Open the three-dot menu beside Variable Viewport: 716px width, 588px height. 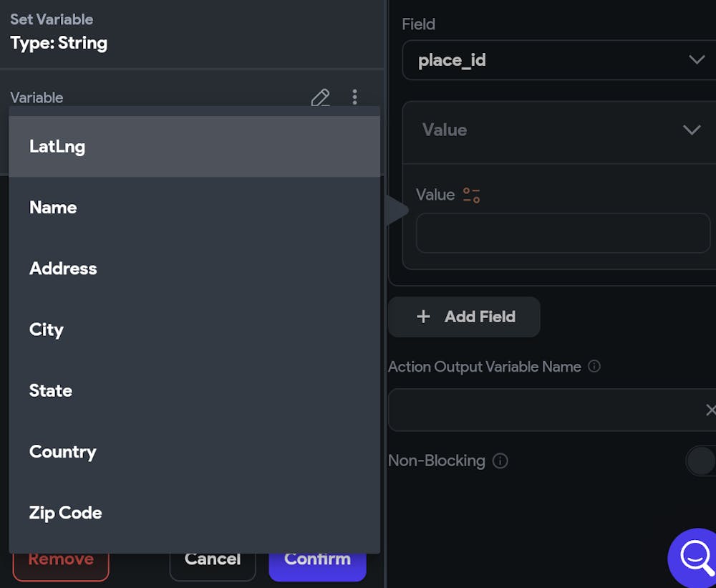click(x=354, y=97)
